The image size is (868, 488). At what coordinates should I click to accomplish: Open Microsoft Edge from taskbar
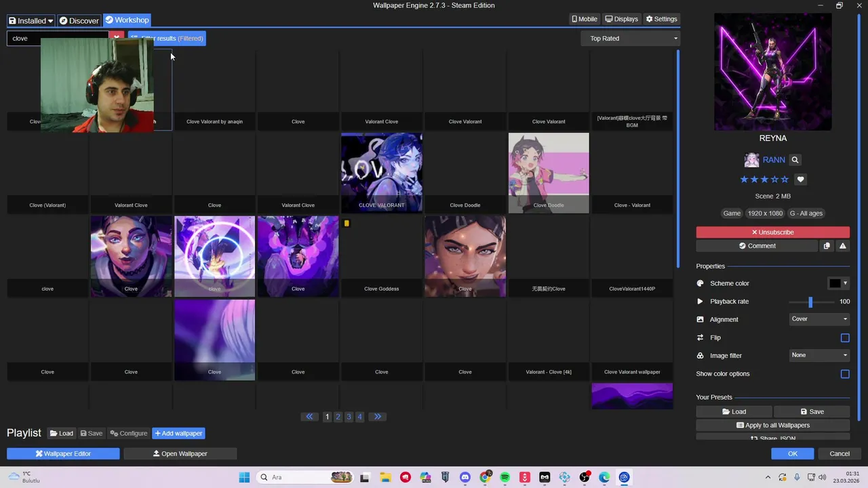click(x=604, y=477)
